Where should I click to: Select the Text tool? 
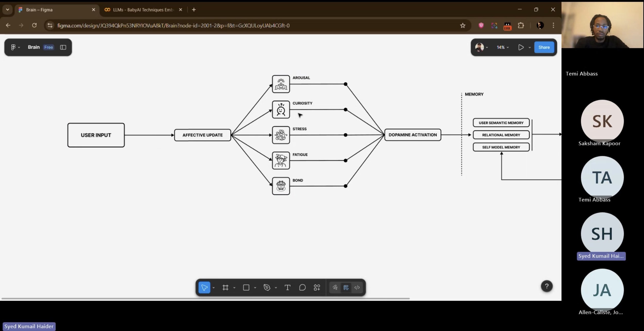[x=287, y=288]
